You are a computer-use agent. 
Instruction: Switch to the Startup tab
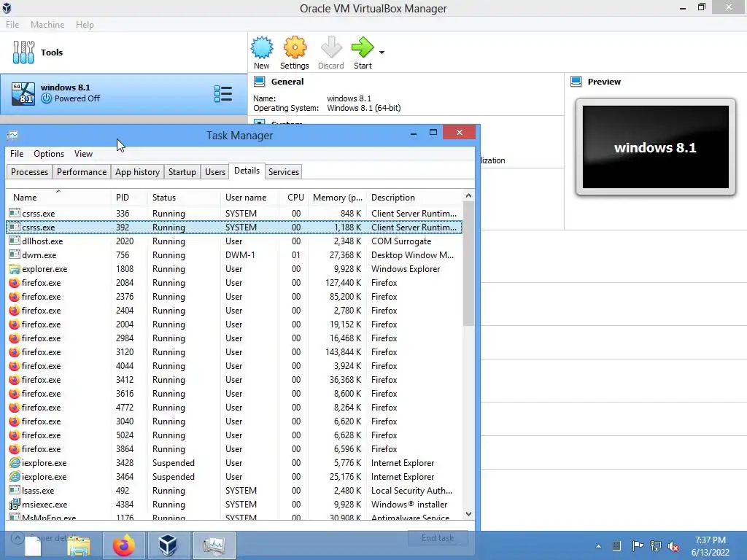pyautogui.click(x=182, y=172)
